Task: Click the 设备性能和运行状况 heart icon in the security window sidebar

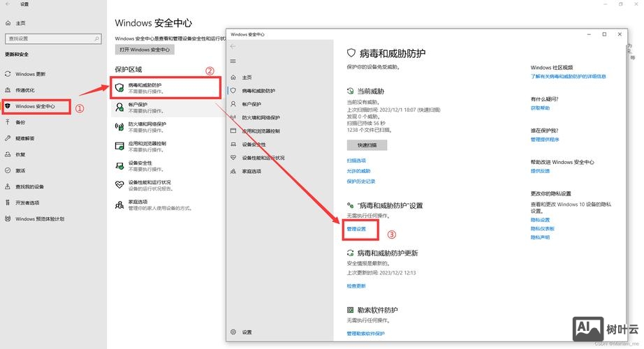Action: pyautogui.click(x=233, y=158)
